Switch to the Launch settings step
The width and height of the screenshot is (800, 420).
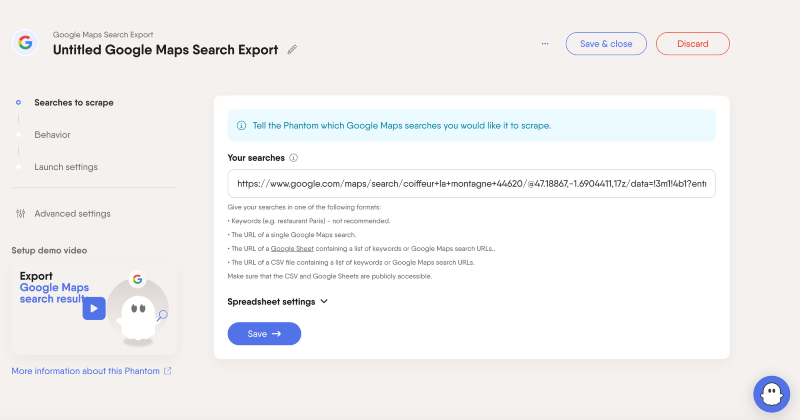click(x=66, y=167)
